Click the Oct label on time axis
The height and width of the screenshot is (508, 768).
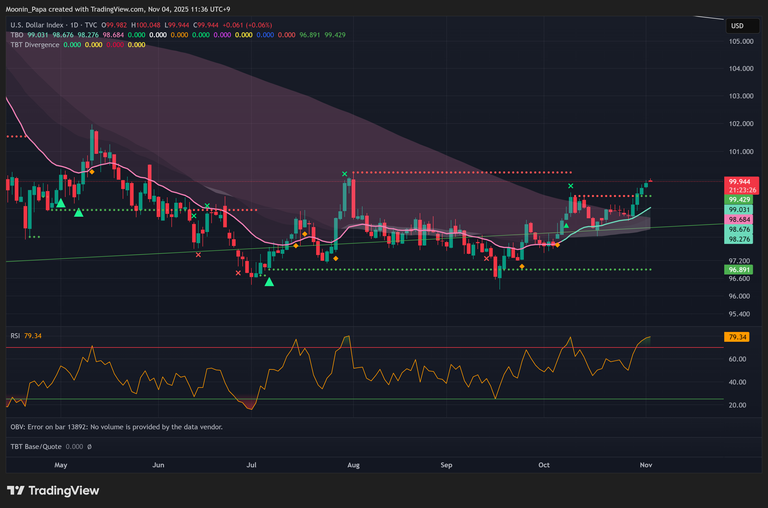click(544, 466)
